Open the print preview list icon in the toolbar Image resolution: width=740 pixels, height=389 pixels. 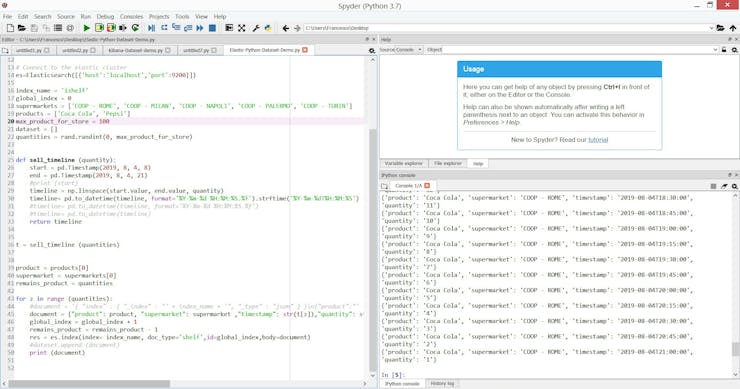pos(58,28)
